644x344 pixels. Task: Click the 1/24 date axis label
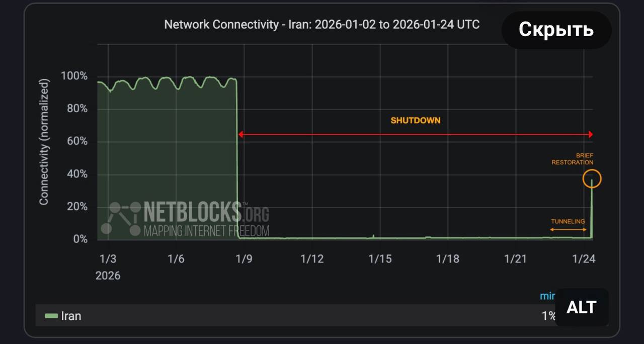pyautogui.click(x=584, y=259)
